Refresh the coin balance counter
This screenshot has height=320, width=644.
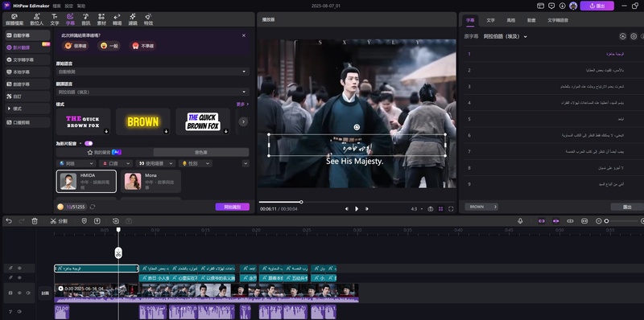(93, 207)
